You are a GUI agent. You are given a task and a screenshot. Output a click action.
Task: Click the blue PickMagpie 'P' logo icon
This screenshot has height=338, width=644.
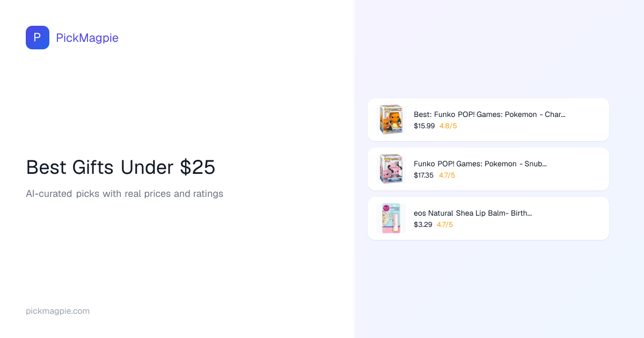[x=38, y=38]
